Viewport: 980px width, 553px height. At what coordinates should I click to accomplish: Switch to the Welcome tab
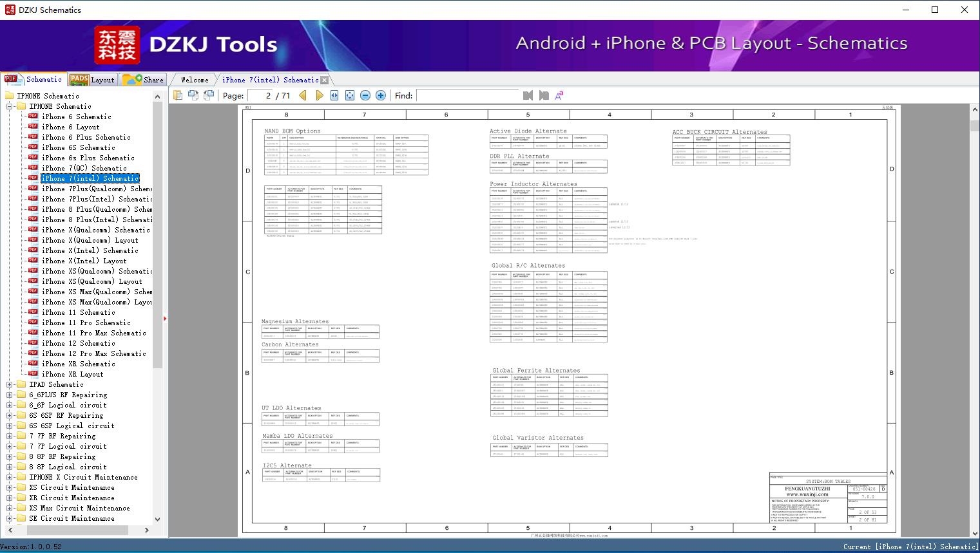click(195, 80)
